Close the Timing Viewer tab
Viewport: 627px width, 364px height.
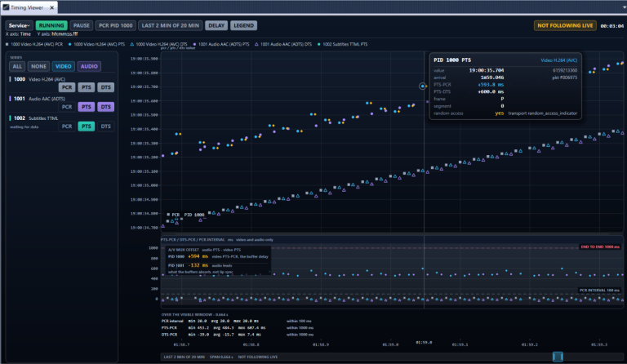52,7
